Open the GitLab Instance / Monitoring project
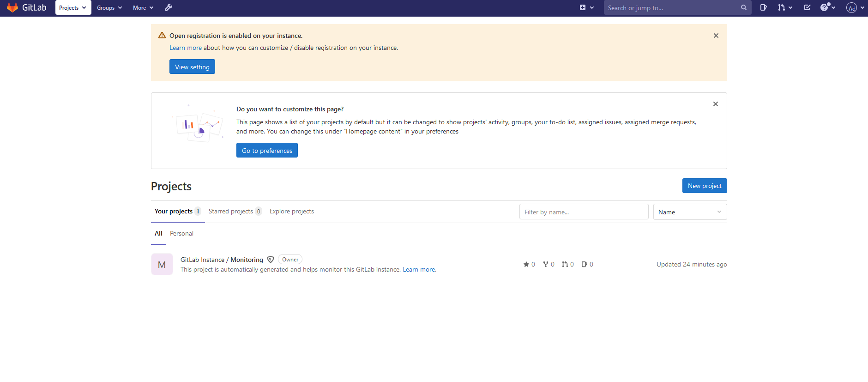This screenshot has height=382, width=868. (222, 260)
